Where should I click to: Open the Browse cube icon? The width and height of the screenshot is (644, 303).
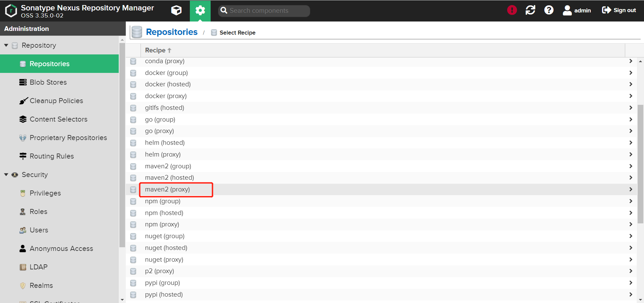click(176, 10)
